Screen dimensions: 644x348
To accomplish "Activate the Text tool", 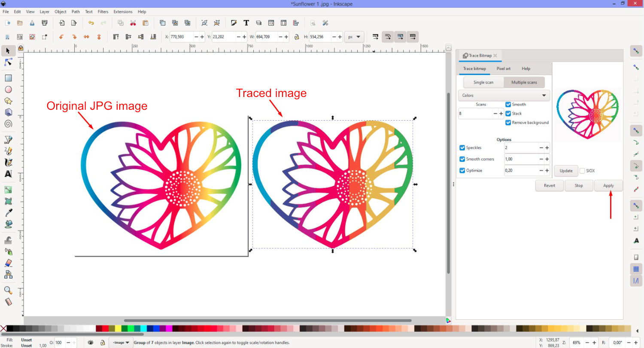I will pyautogui.click(x=8, y=174).
